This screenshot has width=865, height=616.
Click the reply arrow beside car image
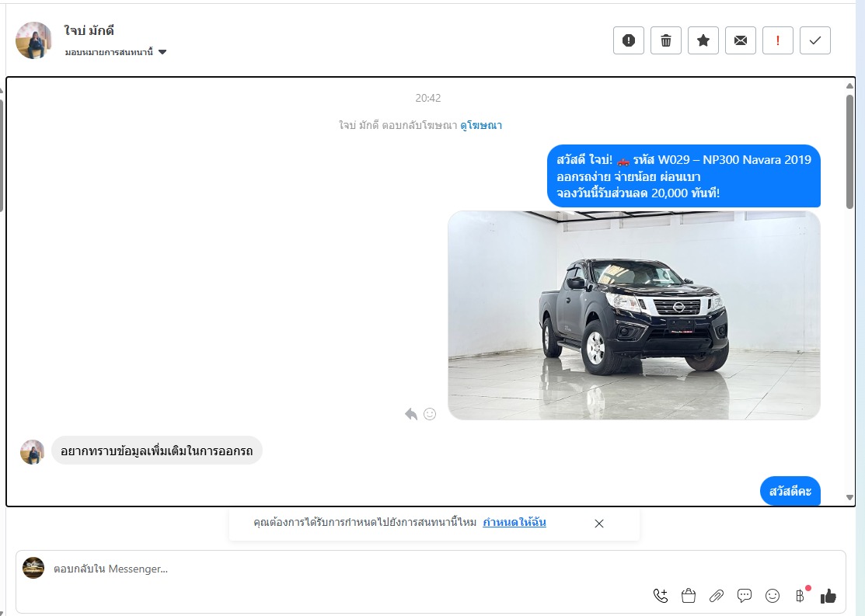tap(411, 414)
